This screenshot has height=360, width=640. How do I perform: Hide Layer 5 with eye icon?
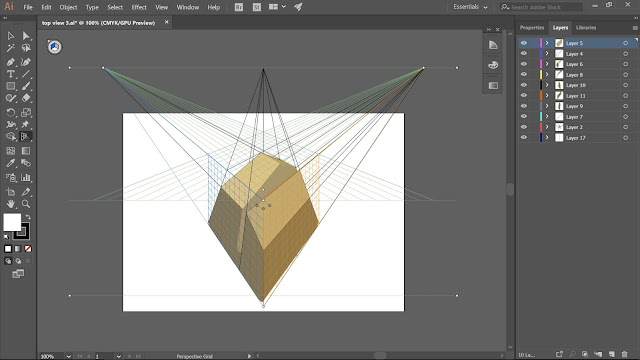524,43
